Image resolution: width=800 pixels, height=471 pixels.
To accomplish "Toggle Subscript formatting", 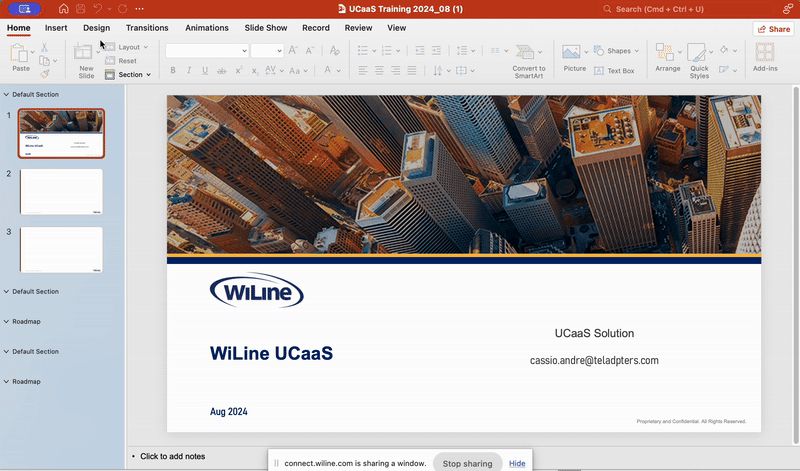I will tap(255, 70).
